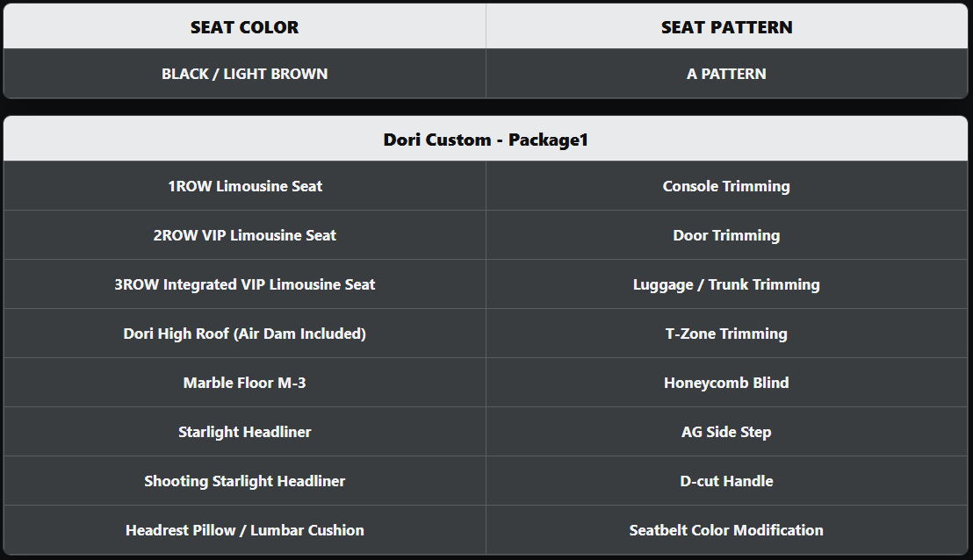Select the AG Side Step item

[726, 432]
